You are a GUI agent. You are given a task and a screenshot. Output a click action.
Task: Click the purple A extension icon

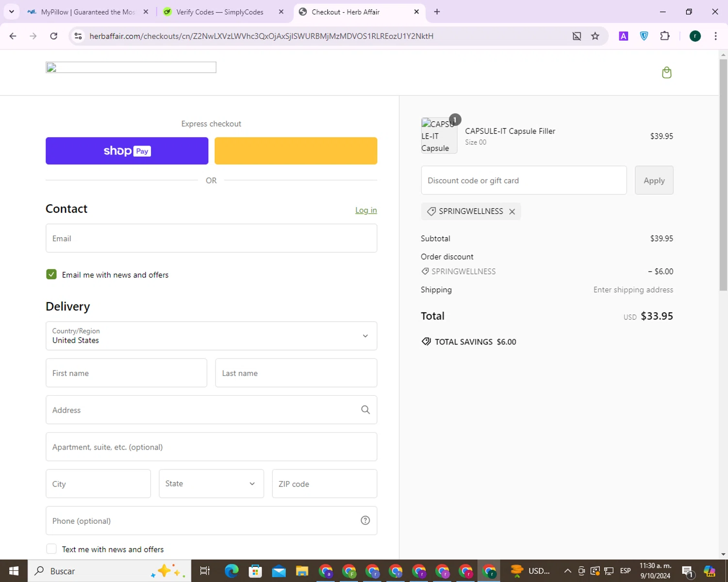click(x=624, y=36)
